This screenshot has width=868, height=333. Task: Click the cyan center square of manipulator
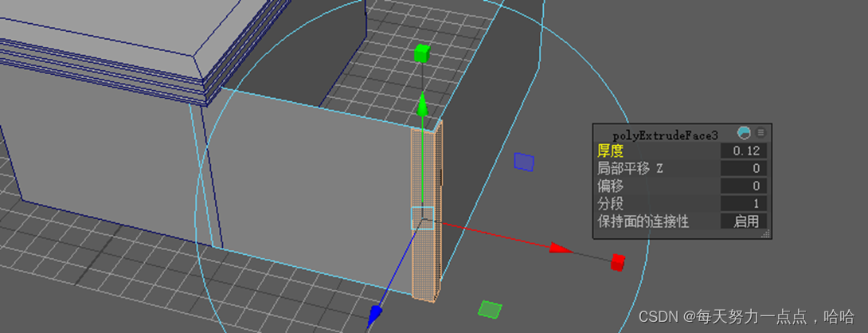(422, 218)
